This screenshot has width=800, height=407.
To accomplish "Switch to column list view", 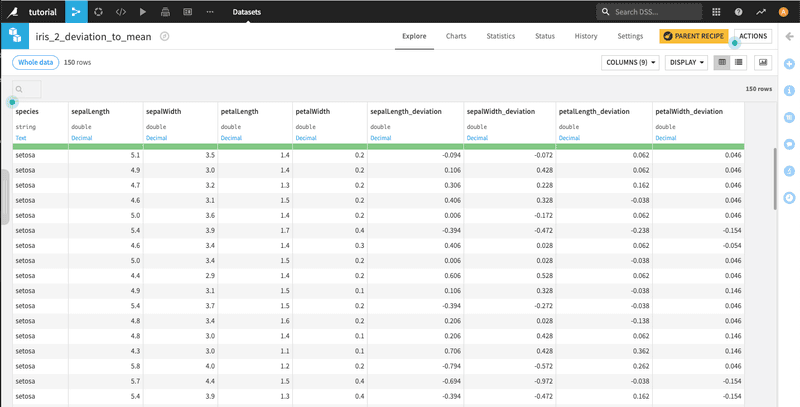I will [x=738, y=62].
